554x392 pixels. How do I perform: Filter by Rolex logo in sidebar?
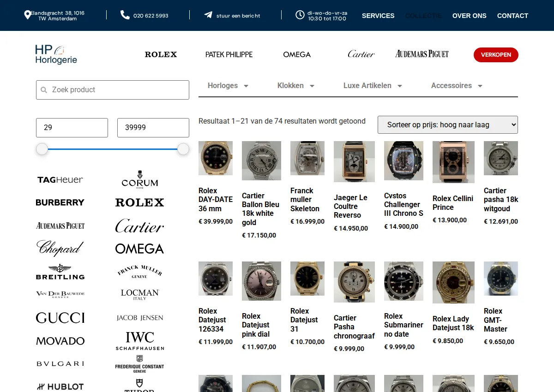(x=139, y=202)
